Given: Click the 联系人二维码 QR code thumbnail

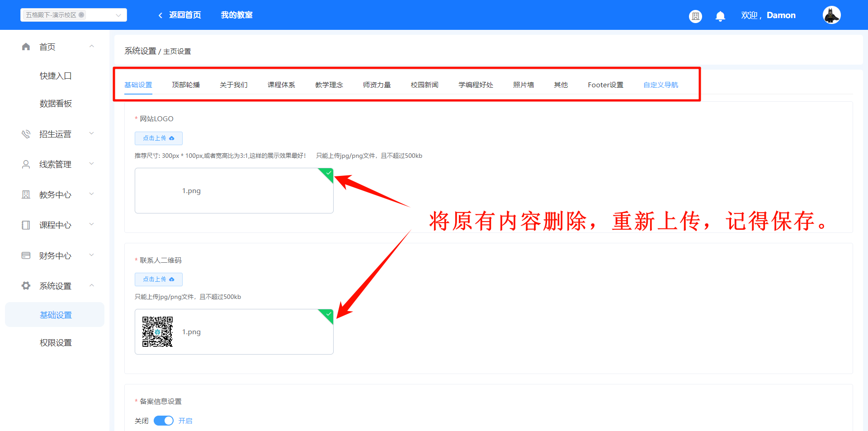Looking at the screenshot, I should 157,332.
